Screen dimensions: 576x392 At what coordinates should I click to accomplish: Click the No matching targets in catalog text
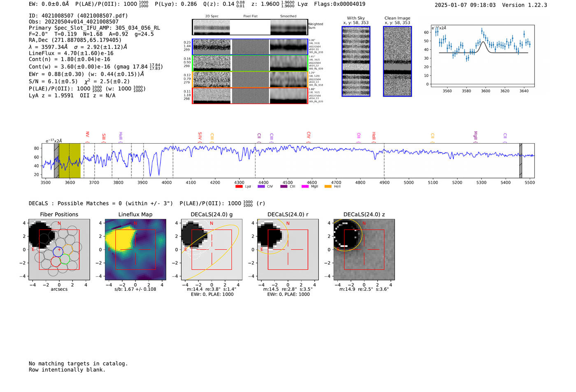(78, 364)
